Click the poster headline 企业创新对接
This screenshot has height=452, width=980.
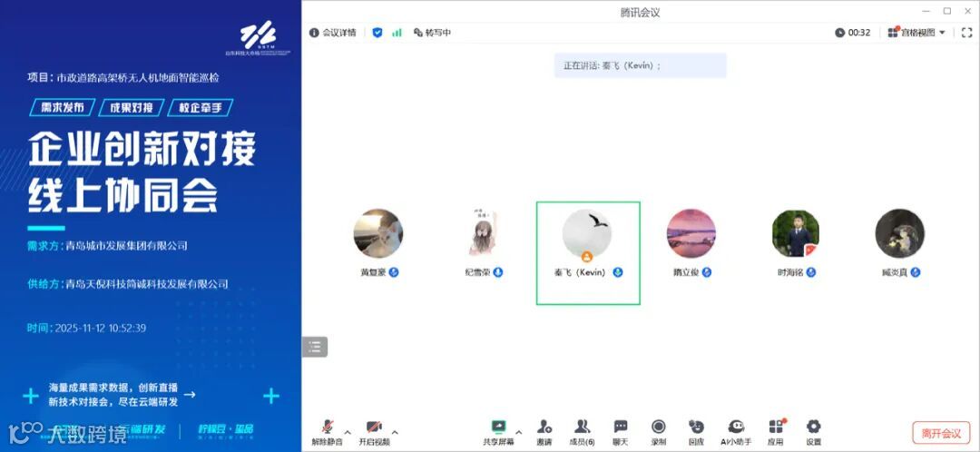(142, 150)
